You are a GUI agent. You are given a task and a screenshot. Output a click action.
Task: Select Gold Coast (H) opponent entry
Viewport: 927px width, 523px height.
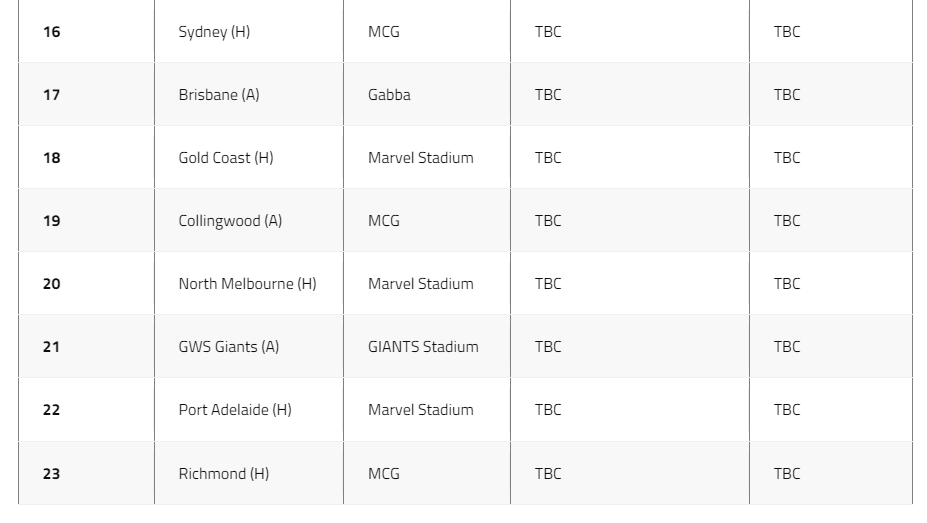249,158
